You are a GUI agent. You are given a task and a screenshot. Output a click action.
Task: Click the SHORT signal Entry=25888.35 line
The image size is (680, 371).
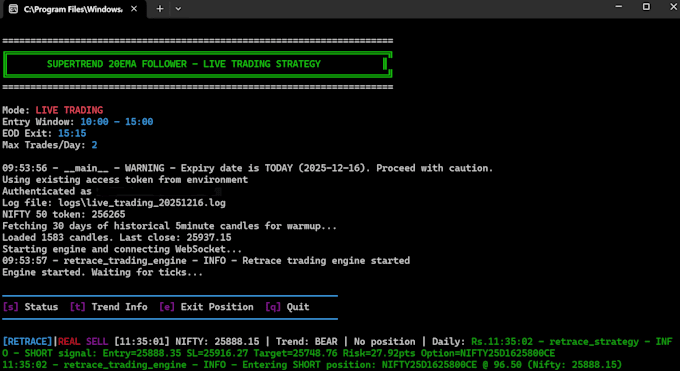click(x=278, y=353)
